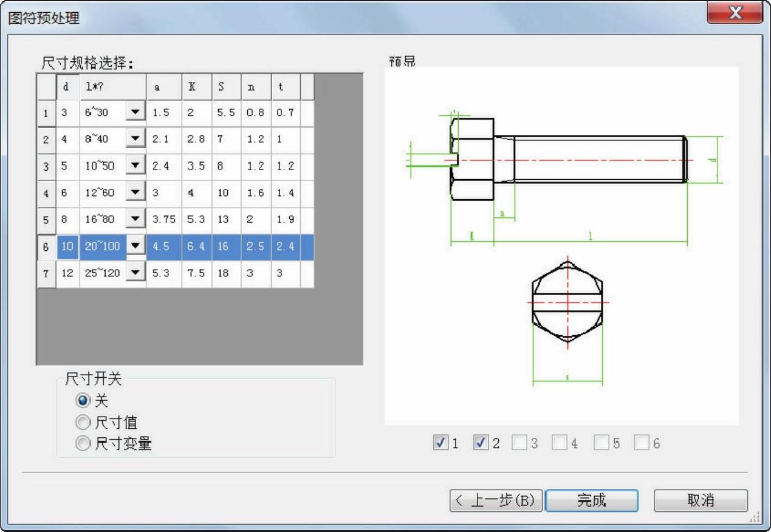Toggle view checkbox 5
The height and width of the screenshot is (532, 771).
(x=601, y=443)
